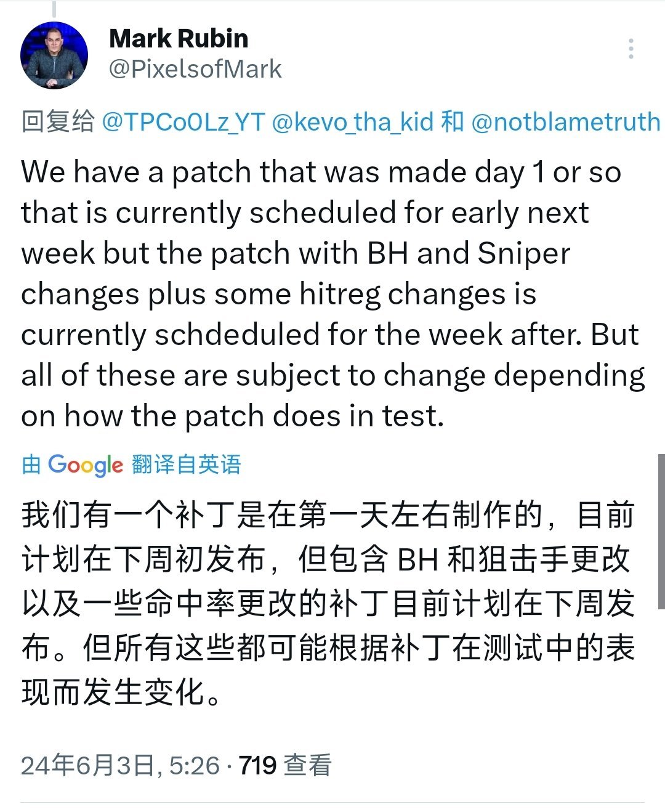Viewport: 665px width, 812px height.
Task: Click the word Sniper in the tweet
Action: point(523,253)
